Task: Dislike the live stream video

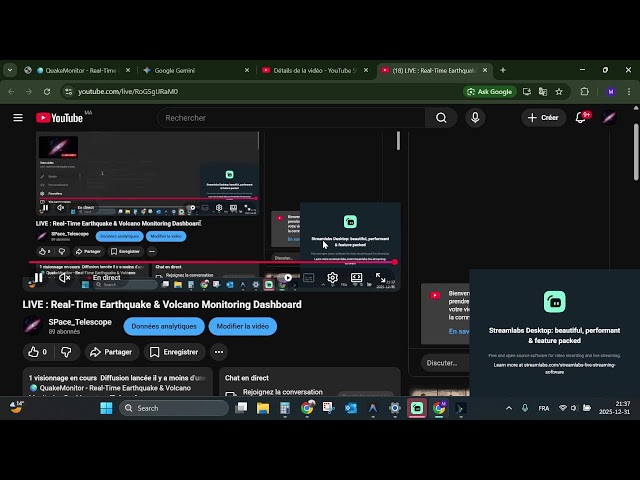Action: coord(66,352)
